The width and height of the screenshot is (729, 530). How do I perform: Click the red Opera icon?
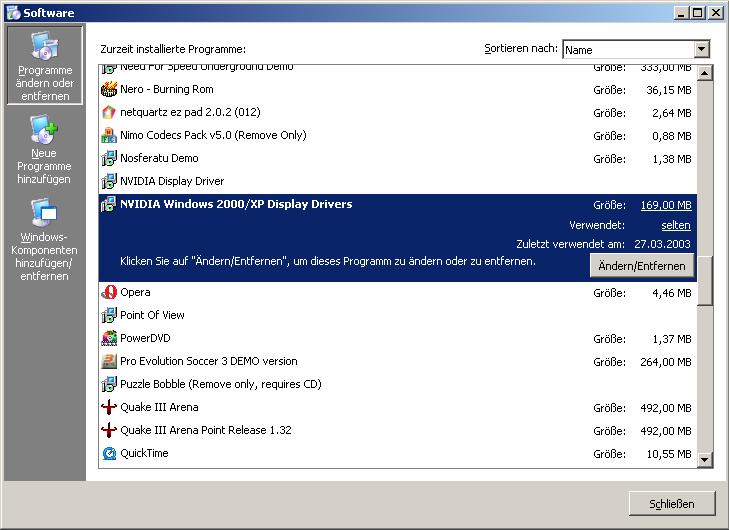tap(109, 292)
